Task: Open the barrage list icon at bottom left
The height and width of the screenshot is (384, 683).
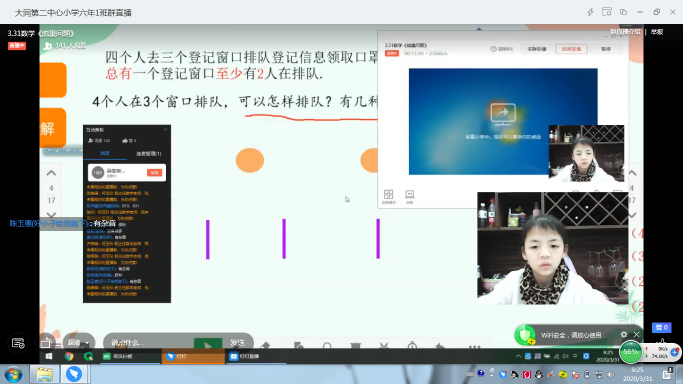Action: tap(18, 343)
